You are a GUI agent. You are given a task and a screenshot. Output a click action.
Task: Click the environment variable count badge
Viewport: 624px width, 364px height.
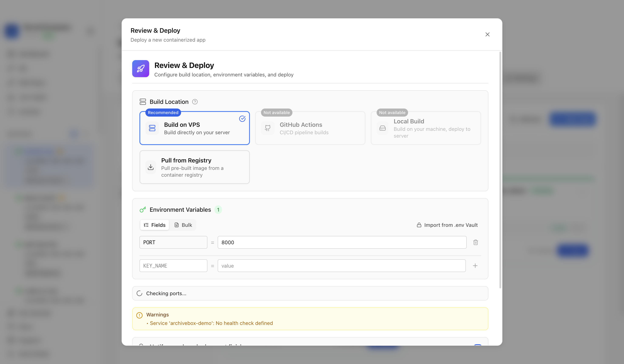pyautogui.click(x=218, y=210)
